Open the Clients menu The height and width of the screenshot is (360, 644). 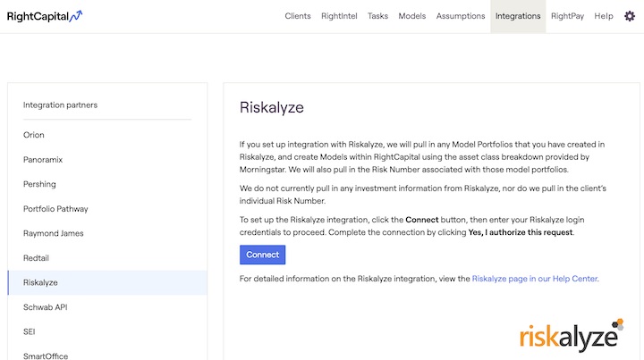point(298,16)
